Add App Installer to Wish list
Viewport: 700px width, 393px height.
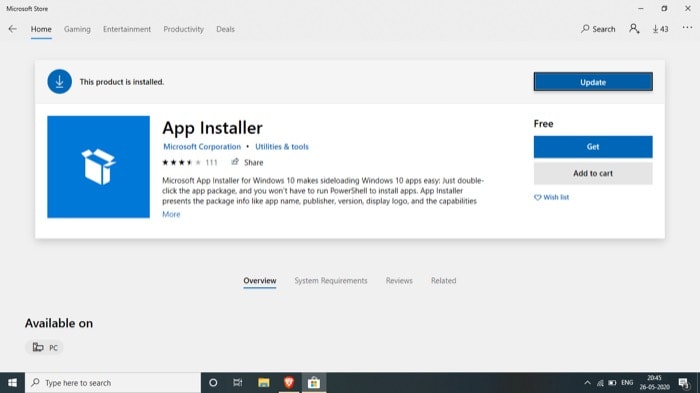[551, 197]
